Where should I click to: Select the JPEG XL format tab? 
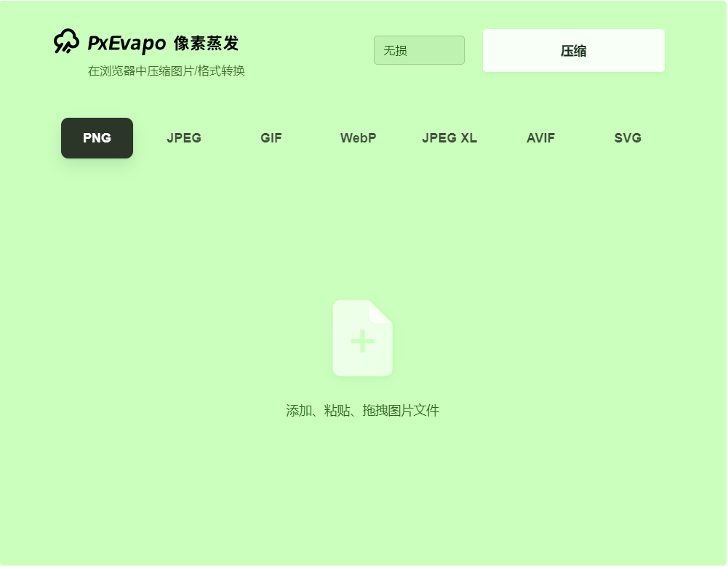click(x=449, y=138)
